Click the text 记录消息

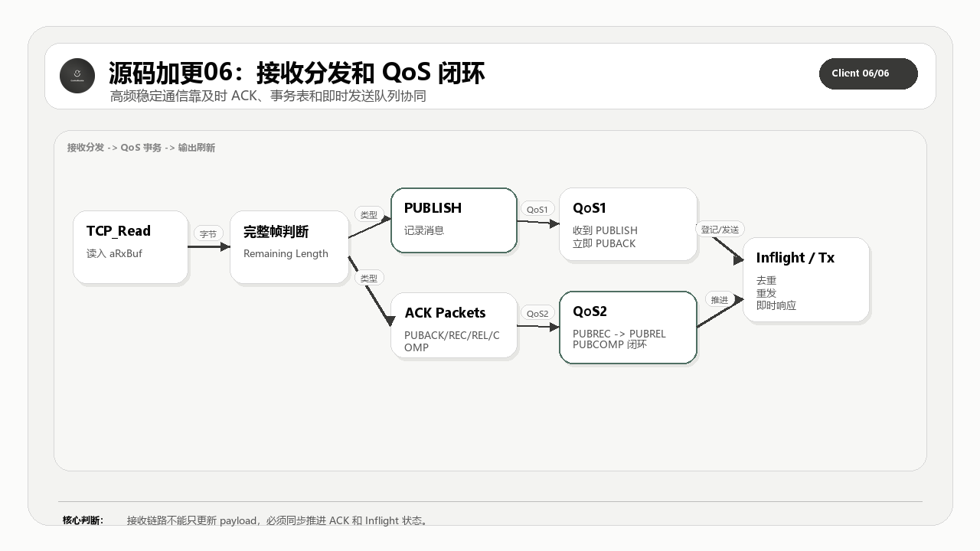pyautogui.click(x=424, y=230)
